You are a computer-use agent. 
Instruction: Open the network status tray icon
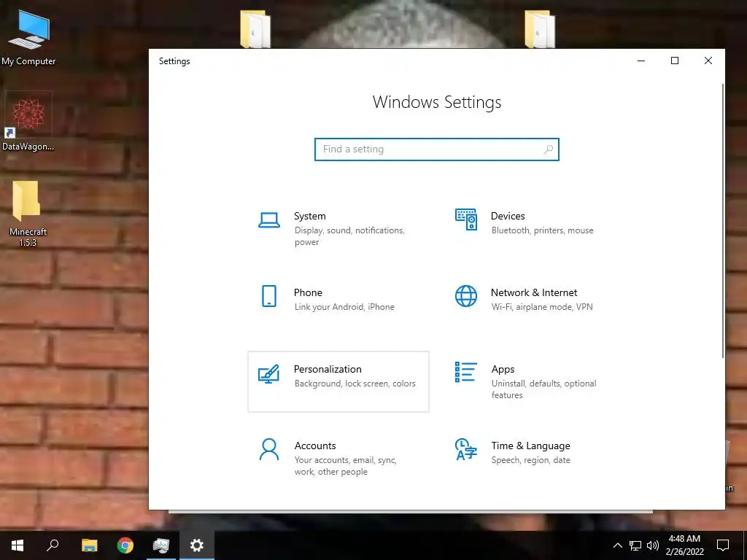(635, 545)
